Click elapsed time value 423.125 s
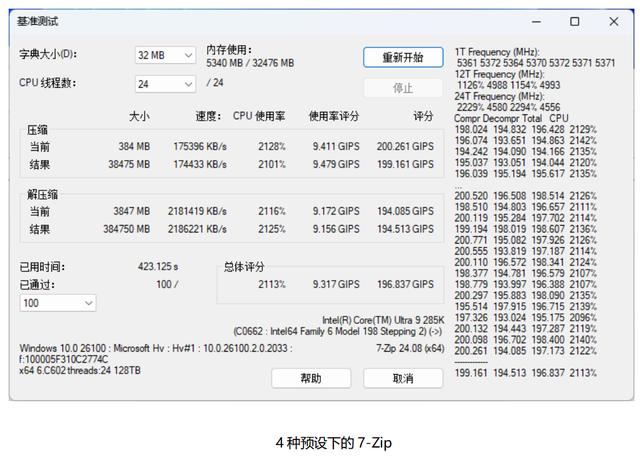This screenshot has width=640, height=463. [x=158, y=267]
